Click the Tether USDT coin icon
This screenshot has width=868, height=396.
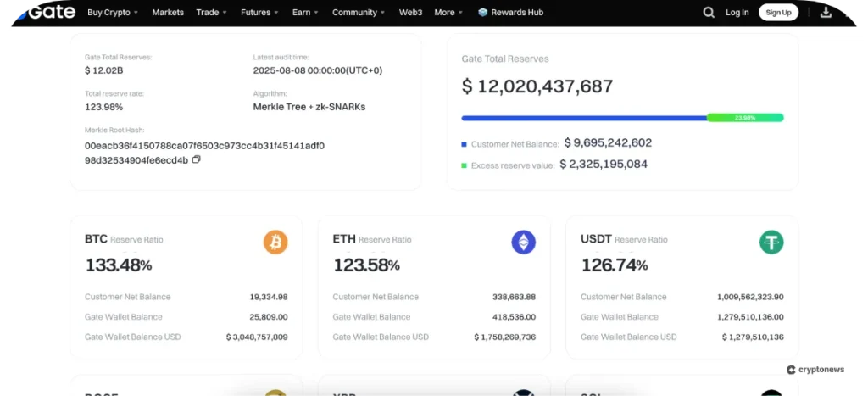pos(771,243)
